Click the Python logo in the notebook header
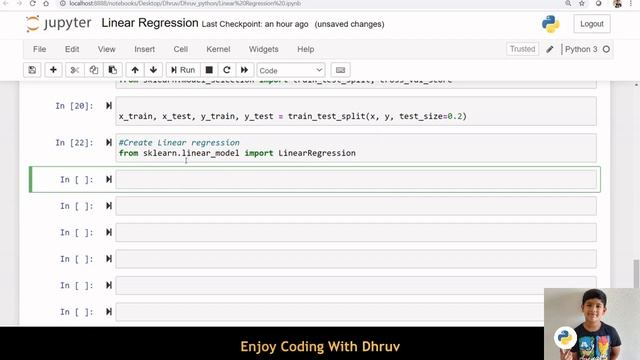The image size is (640, 360). coord(551,24)
